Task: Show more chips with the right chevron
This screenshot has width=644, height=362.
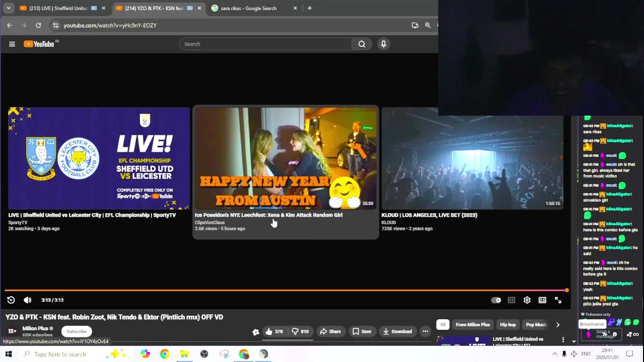Action: (x=557, y=325)
